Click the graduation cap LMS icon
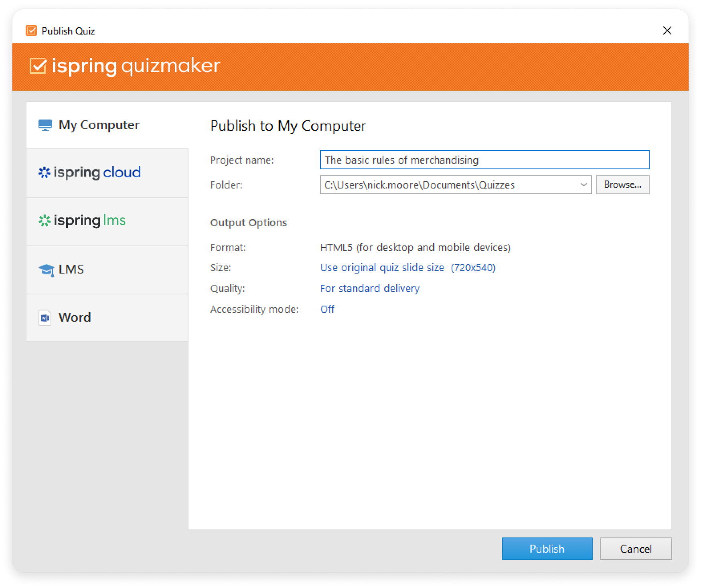Viewport: 701px width, 588px height. click(x=46, y=270)
